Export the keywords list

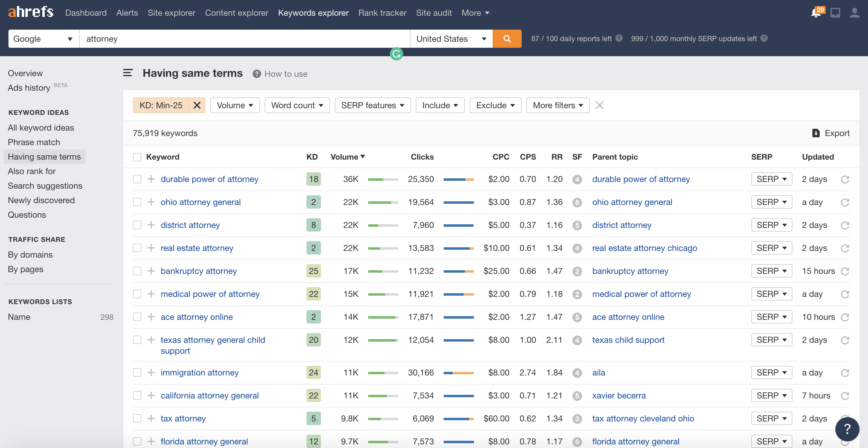[831, 133]
